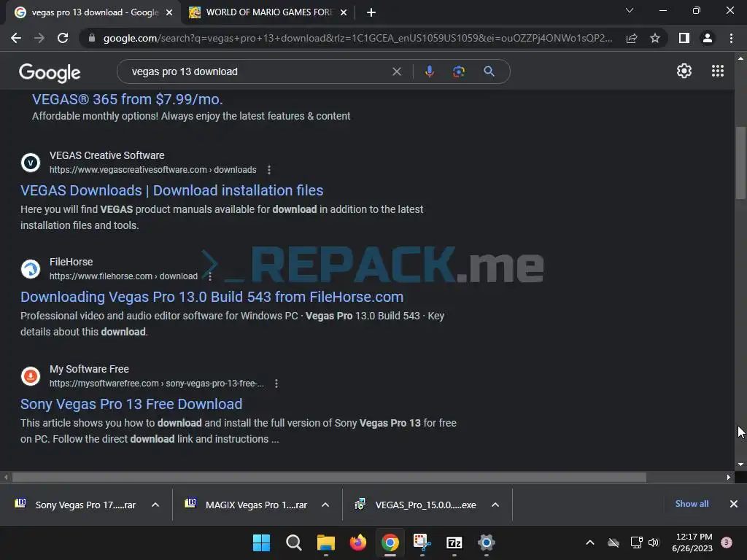This screenshot has height=560, width=747.
Task: Close the vegas pro 13 download tab
Action: [x=169, y=12]
